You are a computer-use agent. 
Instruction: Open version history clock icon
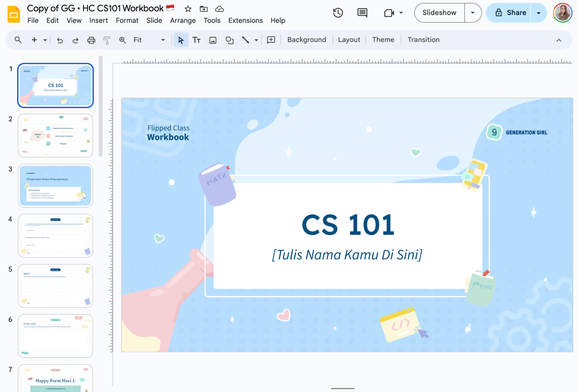[338, 13]
